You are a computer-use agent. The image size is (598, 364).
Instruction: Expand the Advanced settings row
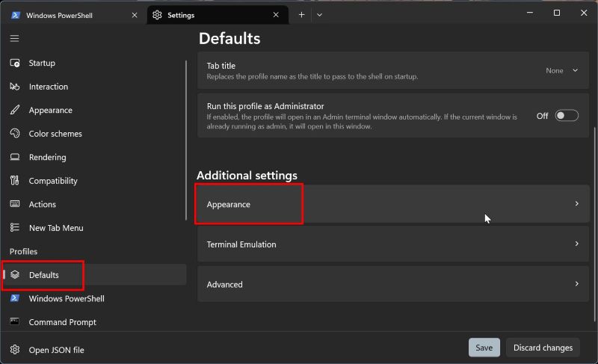(389, 285)
